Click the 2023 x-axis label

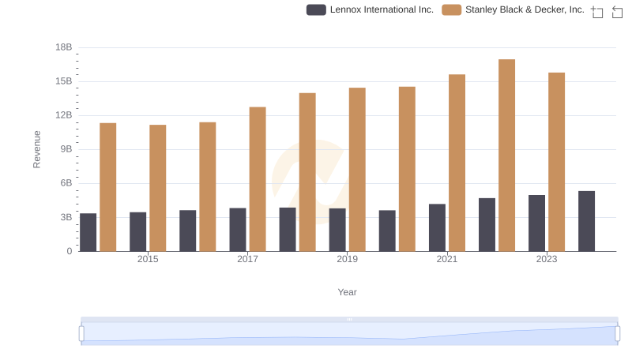click(547, 259)
